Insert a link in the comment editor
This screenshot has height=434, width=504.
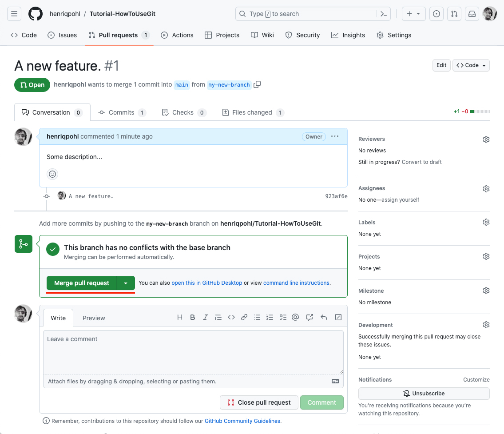244,317
